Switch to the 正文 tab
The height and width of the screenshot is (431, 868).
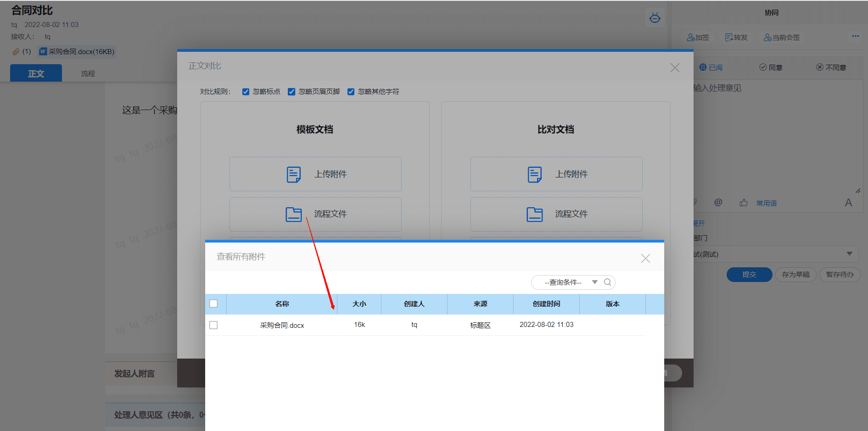click(x=36, y=73)
